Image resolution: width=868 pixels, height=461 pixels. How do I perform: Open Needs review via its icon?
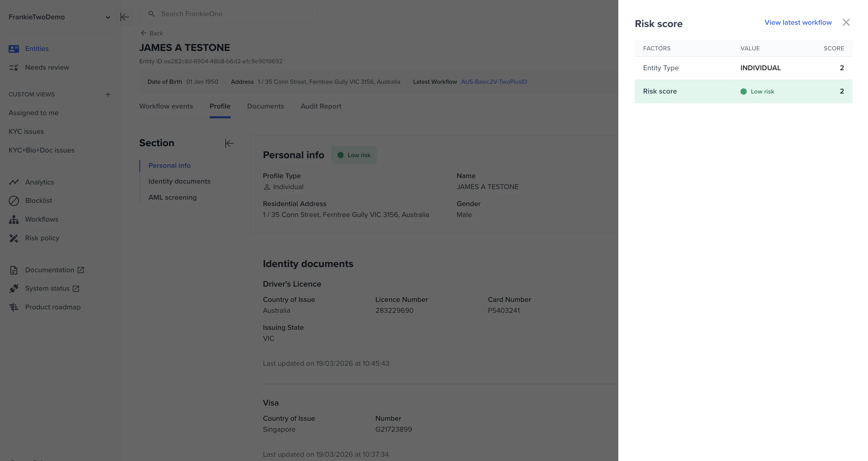click(x=14, y=68)
